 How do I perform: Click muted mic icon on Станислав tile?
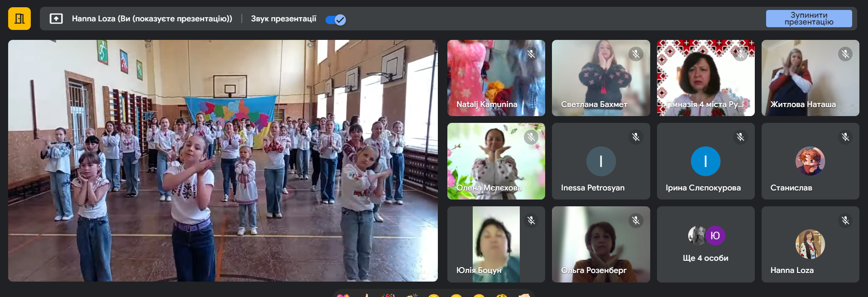pos(845,137)
